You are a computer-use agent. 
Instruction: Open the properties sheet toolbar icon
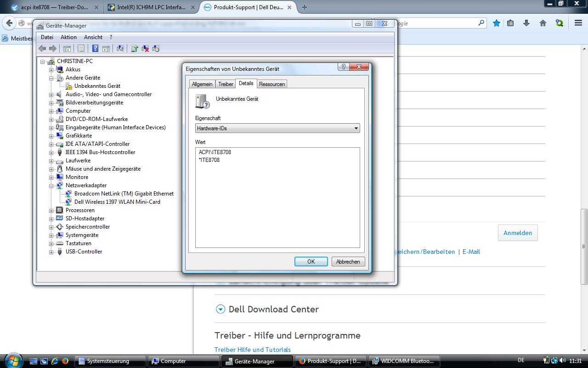point(81,48)
